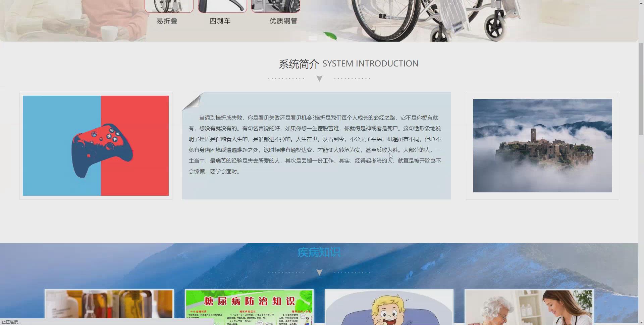Click the 优质钢管 feature thumbnail
Image resolution: width=644 pixels, height=325 pixels.
(276, 6)
